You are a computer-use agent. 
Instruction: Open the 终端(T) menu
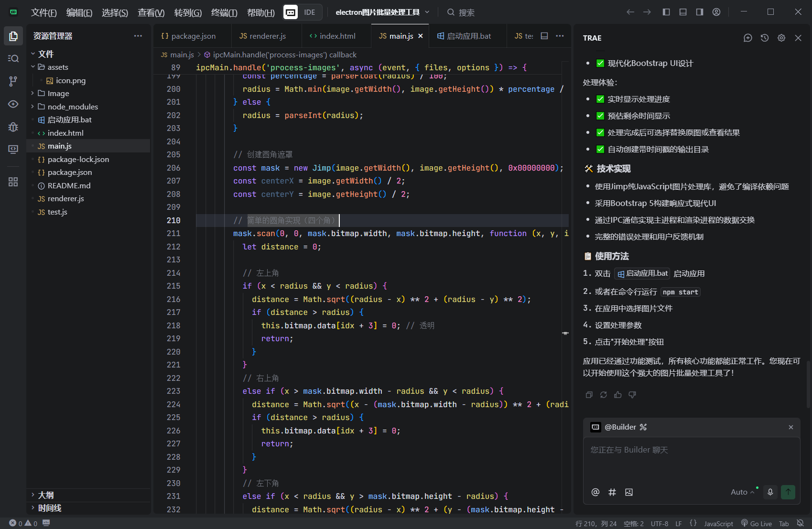224,12
